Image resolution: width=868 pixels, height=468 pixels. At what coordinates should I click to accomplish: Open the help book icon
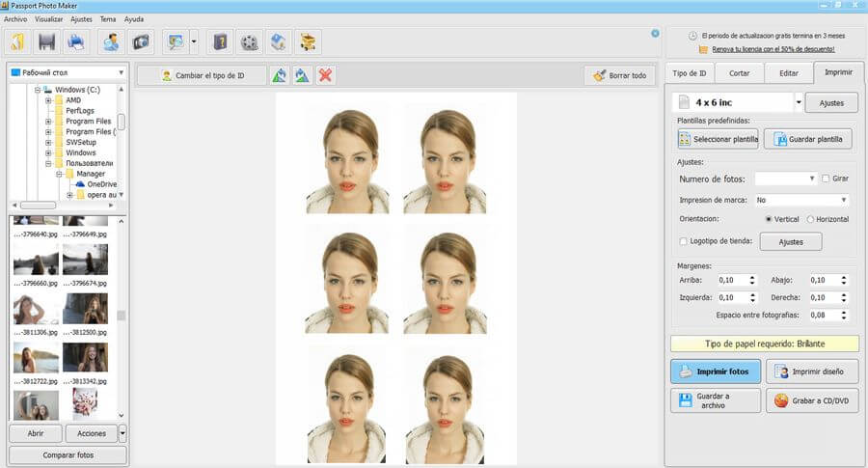pyautogui.click(x=220, y=42)
